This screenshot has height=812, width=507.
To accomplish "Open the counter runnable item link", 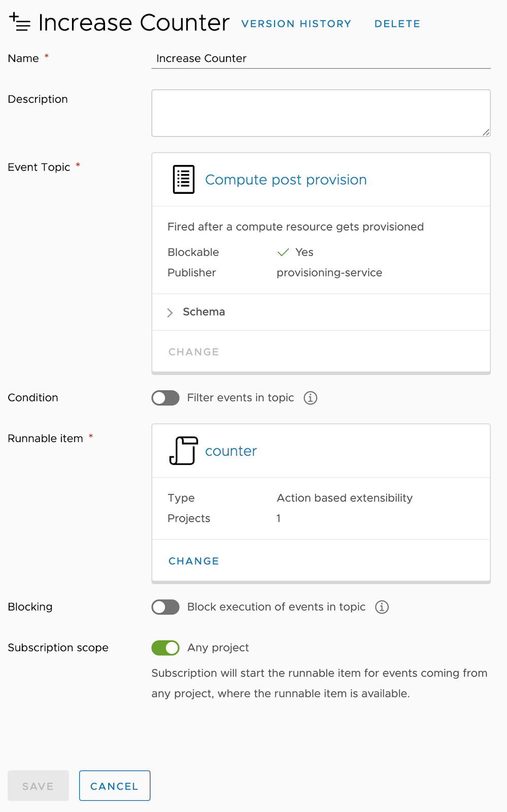I will tap(231, 451).
